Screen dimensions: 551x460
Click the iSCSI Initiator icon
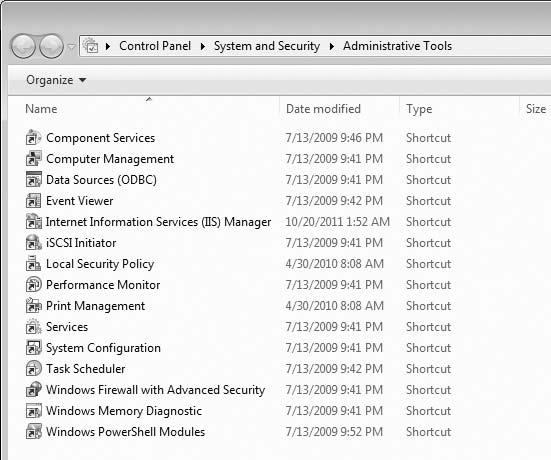(34, 242)
